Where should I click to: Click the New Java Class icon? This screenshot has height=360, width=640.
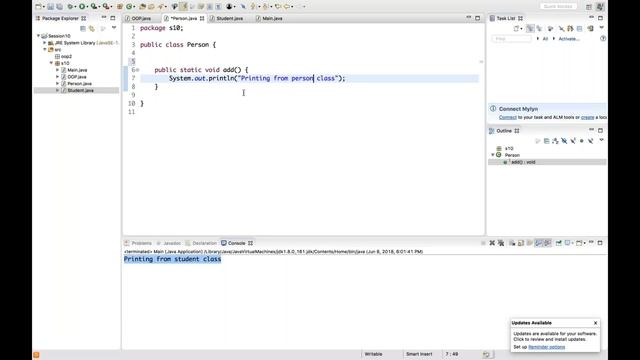pyautogui.click(x=129, y=7)
